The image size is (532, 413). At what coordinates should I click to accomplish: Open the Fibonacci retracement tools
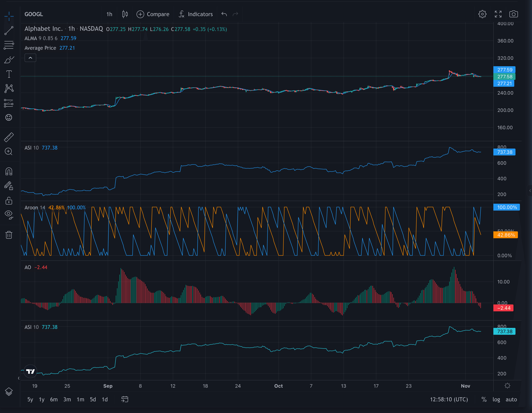pos(9,45)
